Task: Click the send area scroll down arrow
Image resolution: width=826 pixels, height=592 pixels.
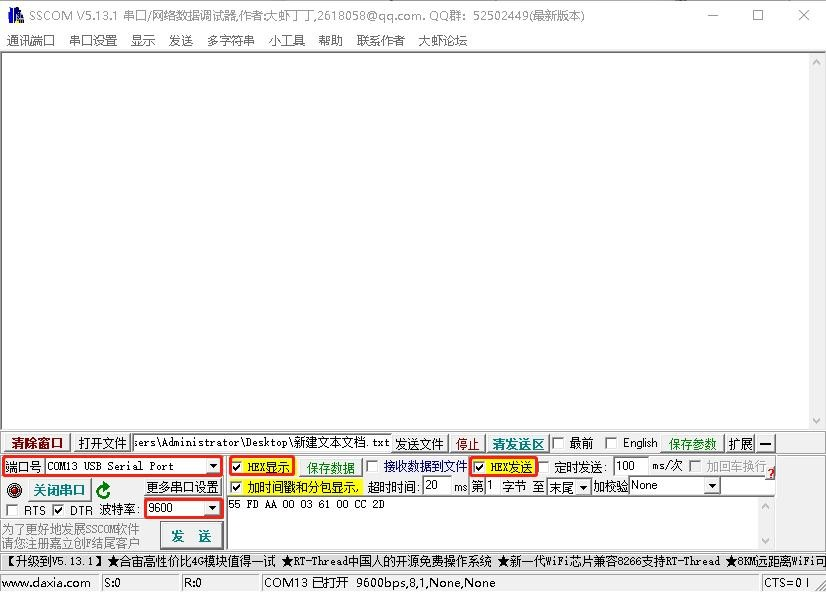Action: coord(766,541)
